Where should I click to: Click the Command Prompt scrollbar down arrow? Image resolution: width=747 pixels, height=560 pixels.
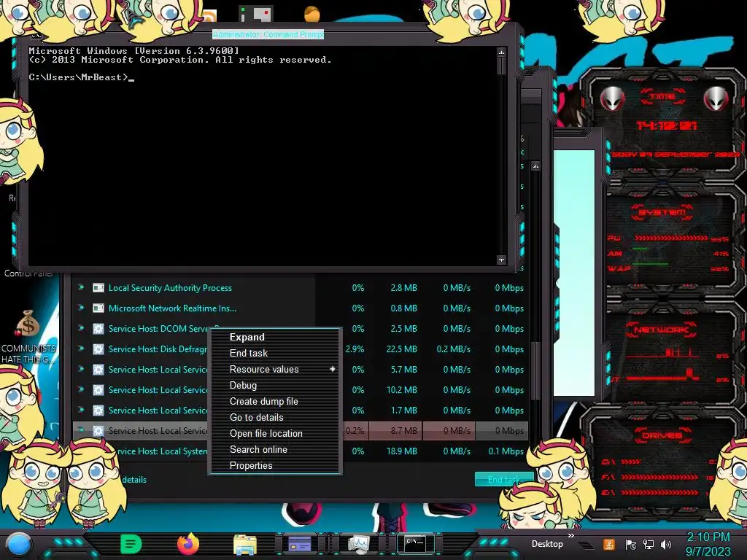tap(501, 260)
